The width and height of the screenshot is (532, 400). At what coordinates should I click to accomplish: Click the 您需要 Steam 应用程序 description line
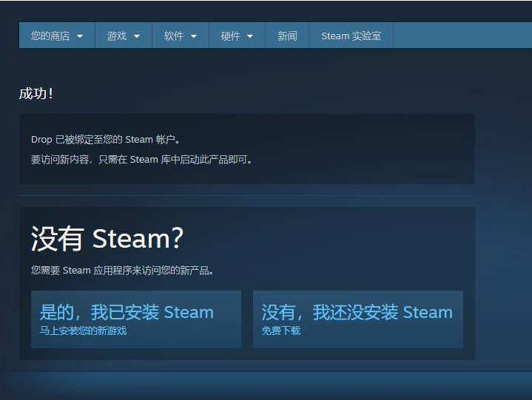tap(123, 271)
